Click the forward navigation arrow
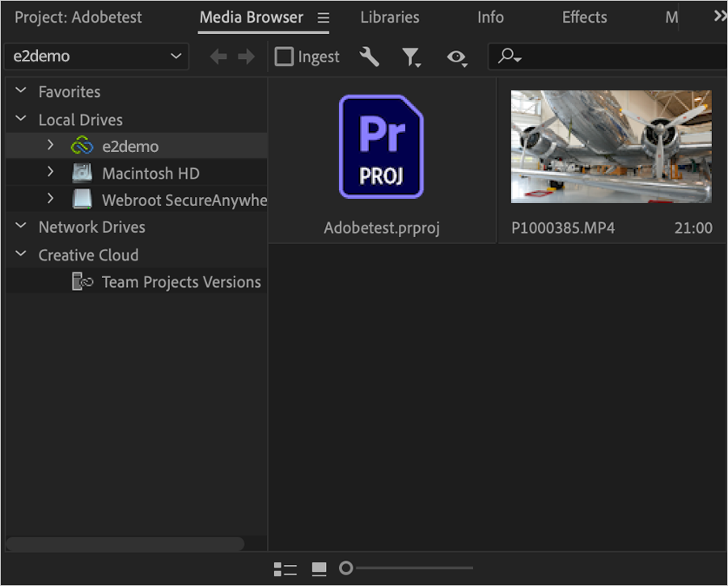Screen dimensions: 728x586 click(246, 57)
